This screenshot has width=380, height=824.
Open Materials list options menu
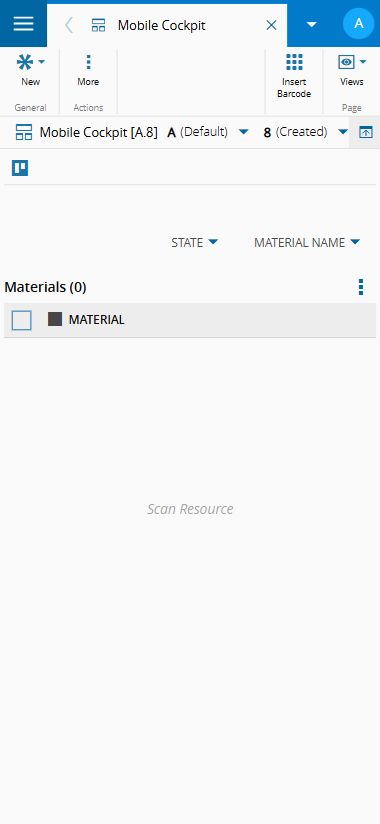361,287
